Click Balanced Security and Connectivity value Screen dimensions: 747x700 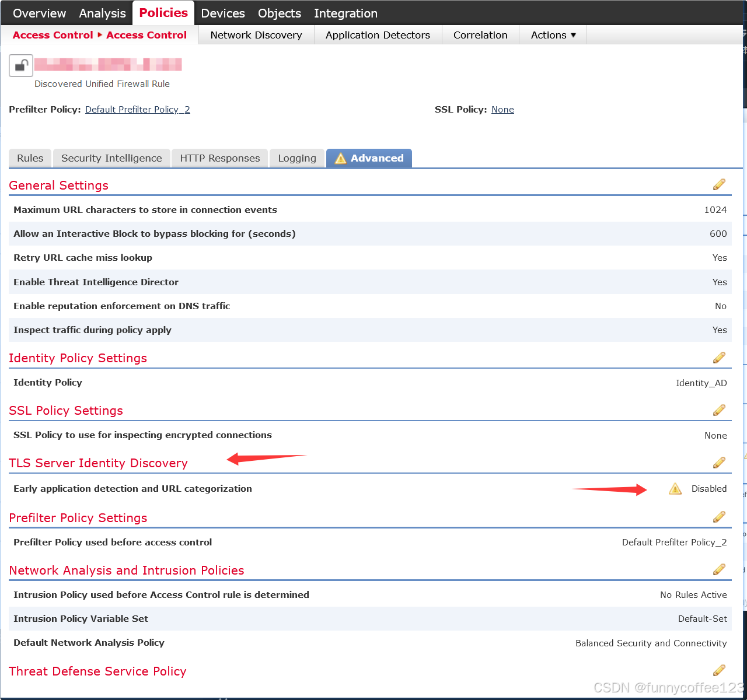(651, 643)
